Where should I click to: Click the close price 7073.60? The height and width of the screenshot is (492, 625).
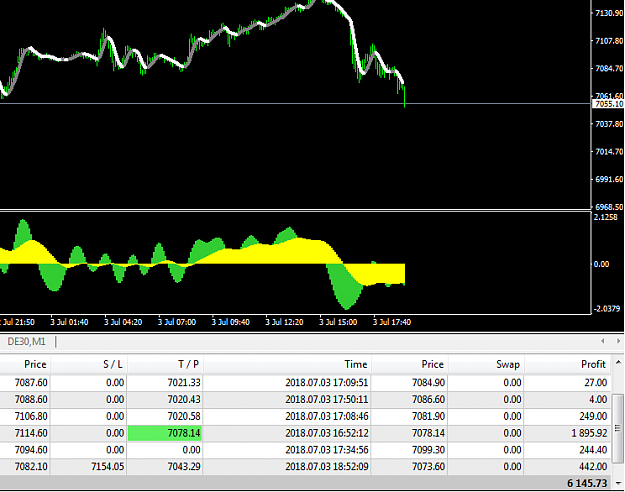click(x=428, y=466)
